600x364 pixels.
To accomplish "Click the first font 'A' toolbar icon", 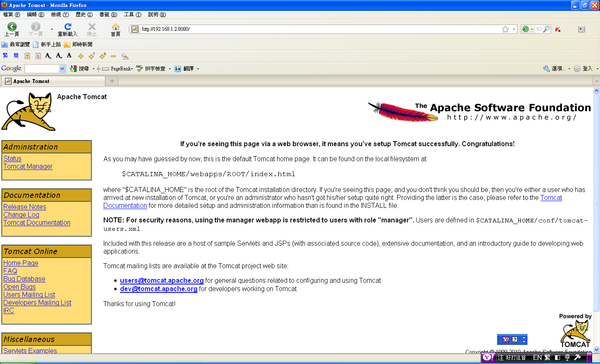I will click(48, 56).
